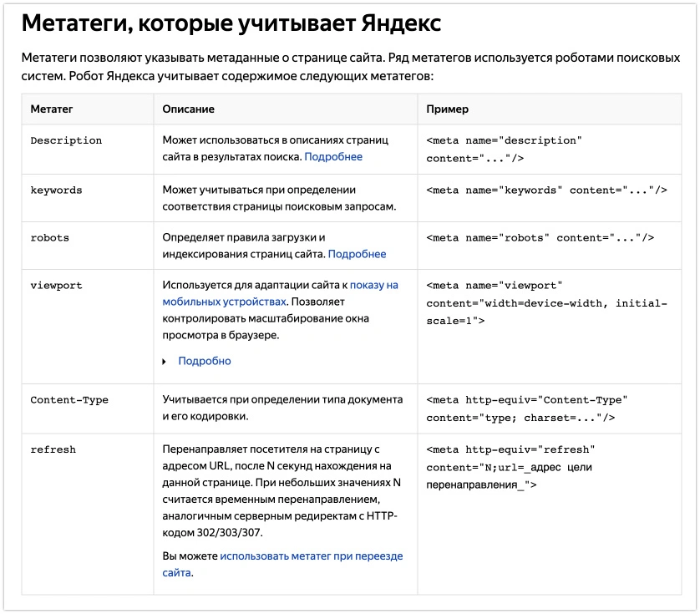Image resolution: width=700 pixels, height=614 pixels.
Task: Select the Description metatag name cell
Action: pos(66,140)
